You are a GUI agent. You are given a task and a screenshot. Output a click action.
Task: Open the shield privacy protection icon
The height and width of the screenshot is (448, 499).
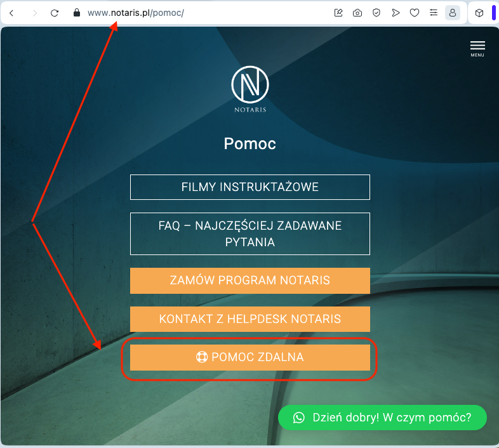click(x=376, y=13)
